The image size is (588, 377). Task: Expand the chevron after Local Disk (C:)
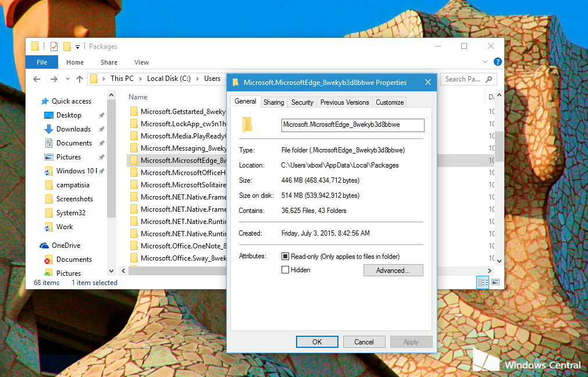tap(197, 79)
